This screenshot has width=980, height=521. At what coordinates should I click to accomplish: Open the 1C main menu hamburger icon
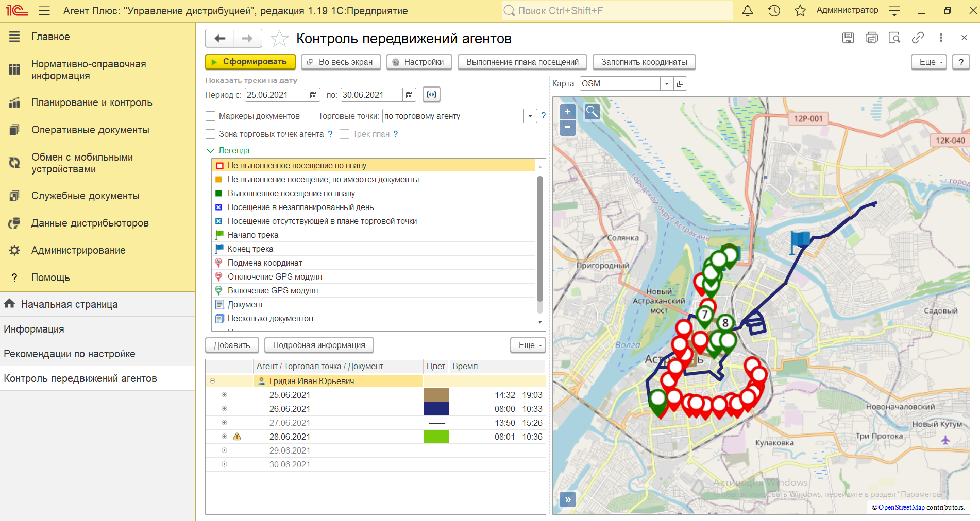click(x=44, y=11)
